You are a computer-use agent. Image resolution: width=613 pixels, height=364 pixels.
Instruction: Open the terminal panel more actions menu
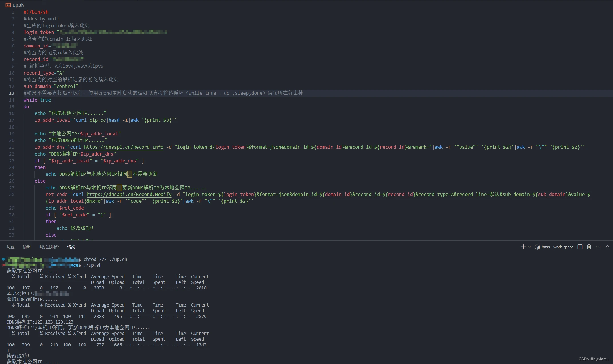tap(598, 247)
